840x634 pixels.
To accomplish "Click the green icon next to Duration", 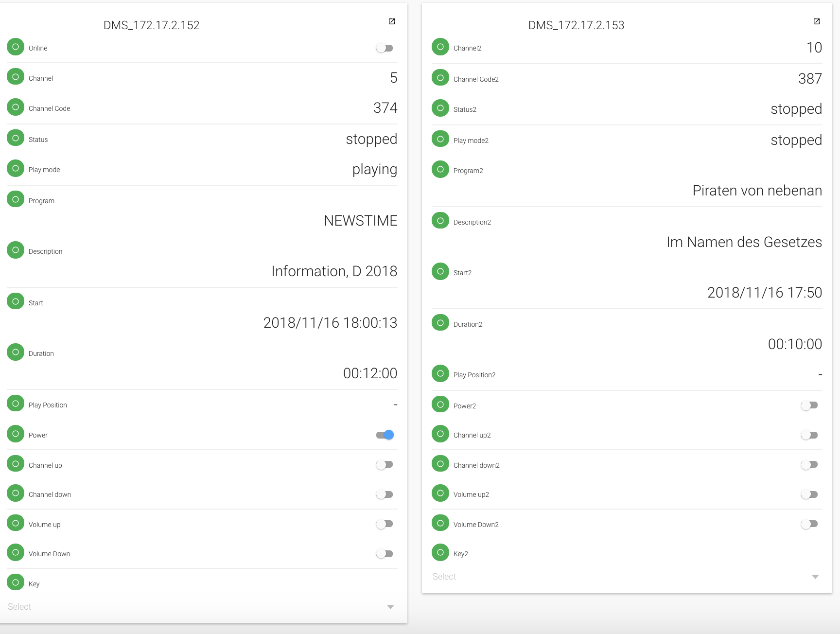I will click(x=16, y=352).
